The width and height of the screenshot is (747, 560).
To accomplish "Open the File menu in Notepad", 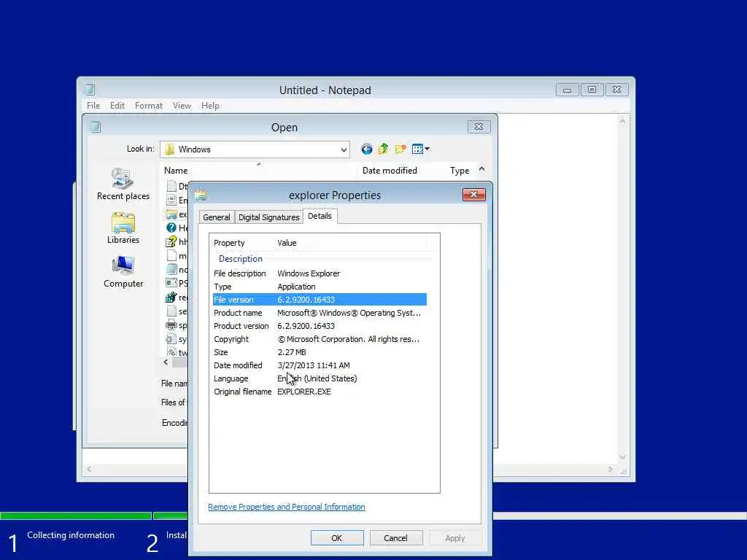I will coord(93,106).
